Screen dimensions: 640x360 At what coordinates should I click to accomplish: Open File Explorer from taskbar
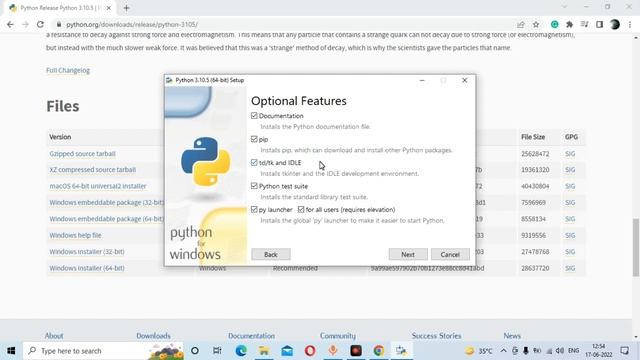(264, 351)
